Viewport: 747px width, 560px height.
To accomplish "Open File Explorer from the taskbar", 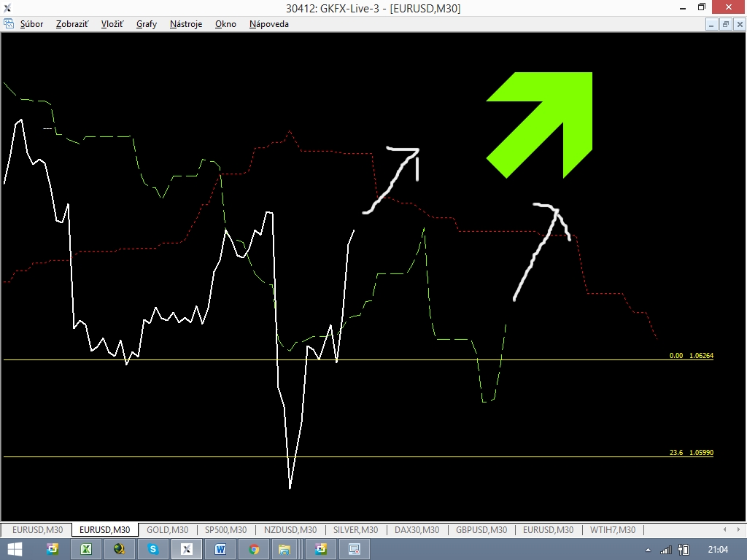I will (285, 549).
